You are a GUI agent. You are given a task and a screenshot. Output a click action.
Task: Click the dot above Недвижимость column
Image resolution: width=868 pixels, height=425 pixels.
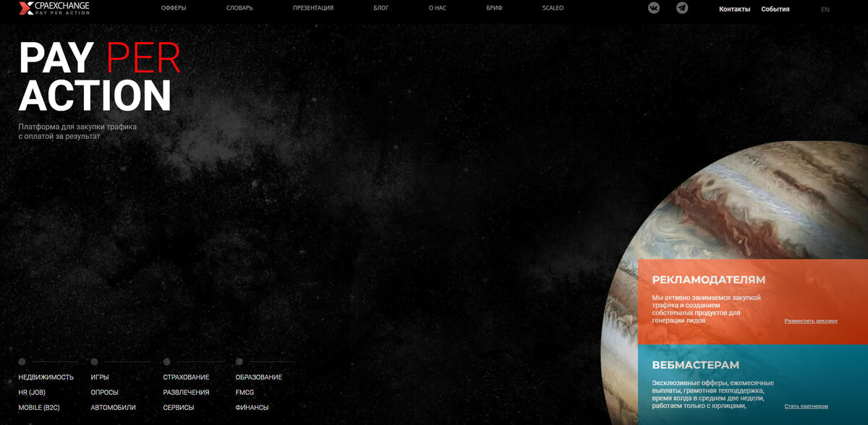22,361
